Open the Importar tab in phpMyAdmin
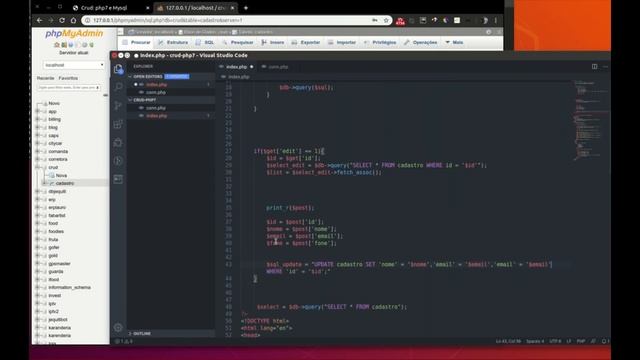The image size is (640, 360). (x=342, y=42)
